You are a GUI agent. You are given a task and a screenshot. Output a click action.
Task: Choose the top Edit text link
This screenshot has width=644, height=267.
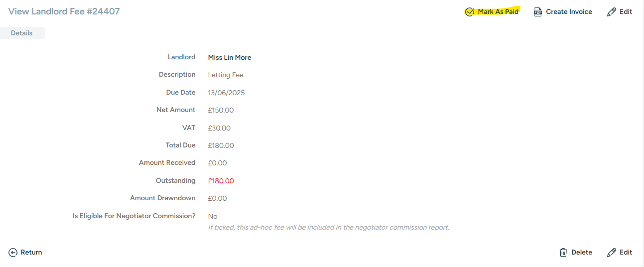(626, 12)
